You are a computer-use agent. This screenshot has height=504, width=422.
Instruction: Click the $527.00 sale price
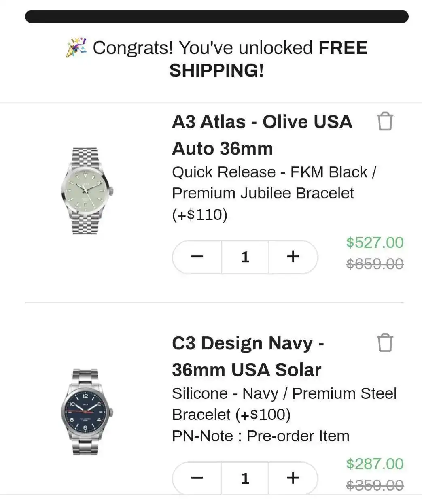[x=375, y=242]
